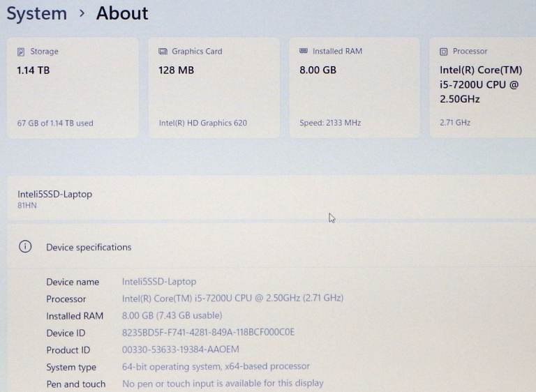
Task: Click the About page title
Action: tap(122, 14)
